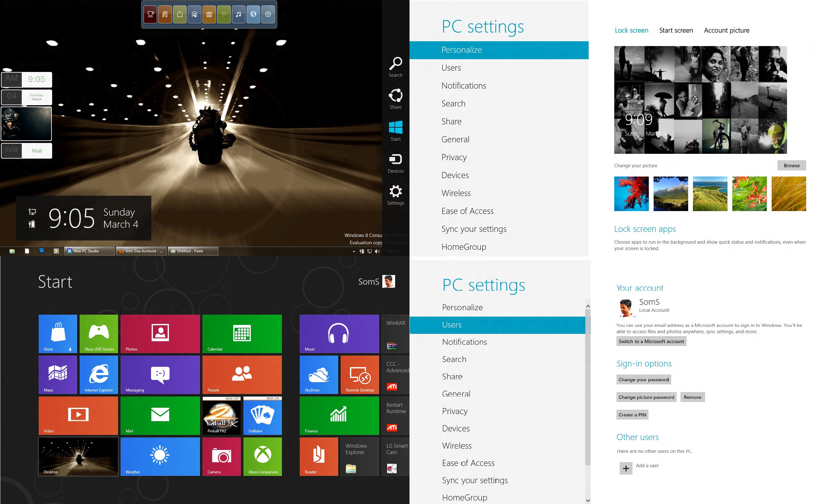This screenshot has height=504, width=819.
Task: Open the folder icon on the taskbar
Action: coord(12,251)
